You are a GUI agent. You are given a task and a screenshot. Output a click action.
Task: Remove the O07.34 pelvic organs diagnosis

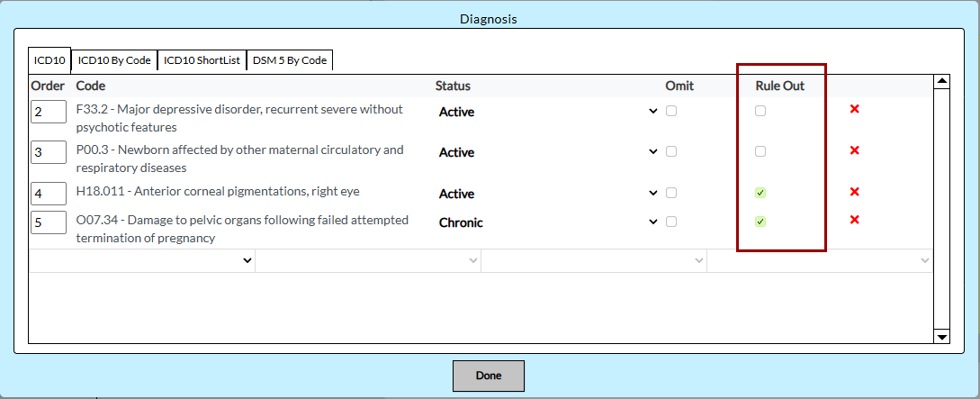854,220
